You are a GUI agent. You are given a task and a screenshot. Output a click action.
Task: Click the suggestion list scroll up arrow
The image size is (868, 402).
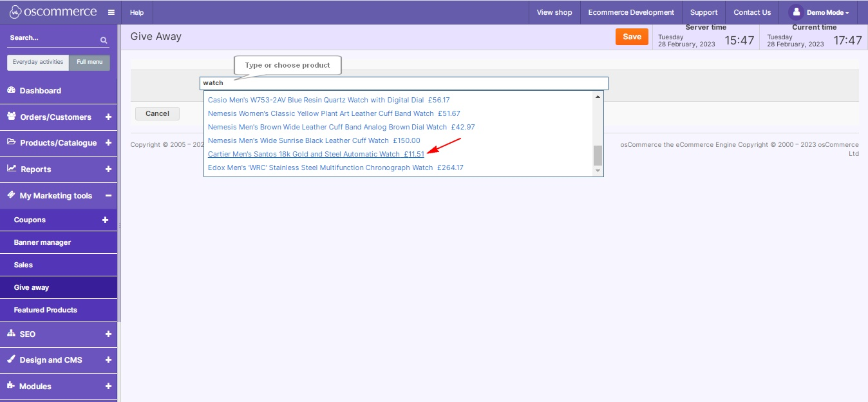[598, 97]
